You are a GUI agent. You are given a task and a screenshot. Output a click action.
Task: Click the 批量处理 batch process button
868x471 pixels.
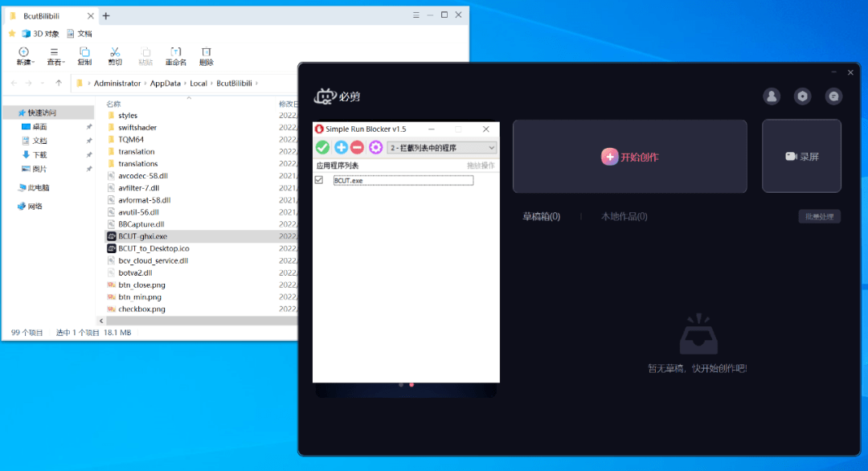pyautogui.click(x=819, y=216)
